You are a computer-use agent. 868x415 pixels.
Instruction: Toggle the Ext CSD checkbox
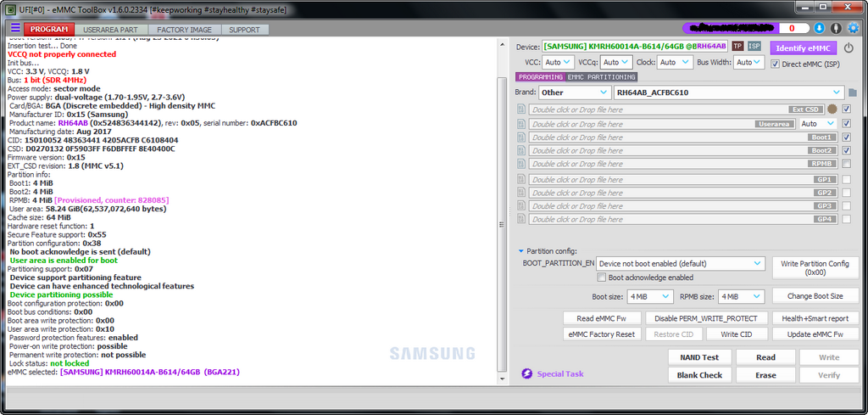[x=847, y=109]
